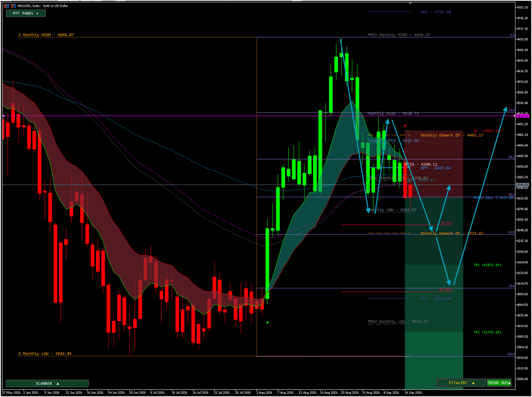Expand the MTF PANEL + button
This screenshot has height=397, width=532.
point(26,13)
